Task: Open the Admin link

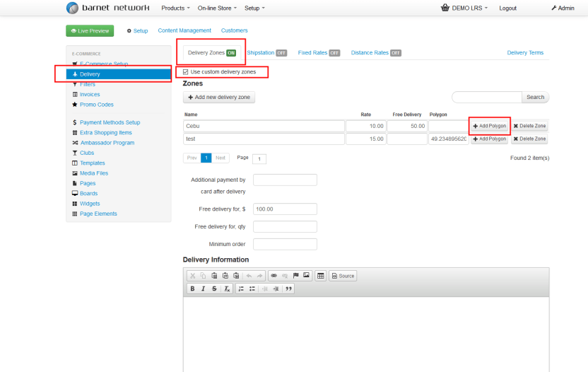Action: [x=563, y=8]
